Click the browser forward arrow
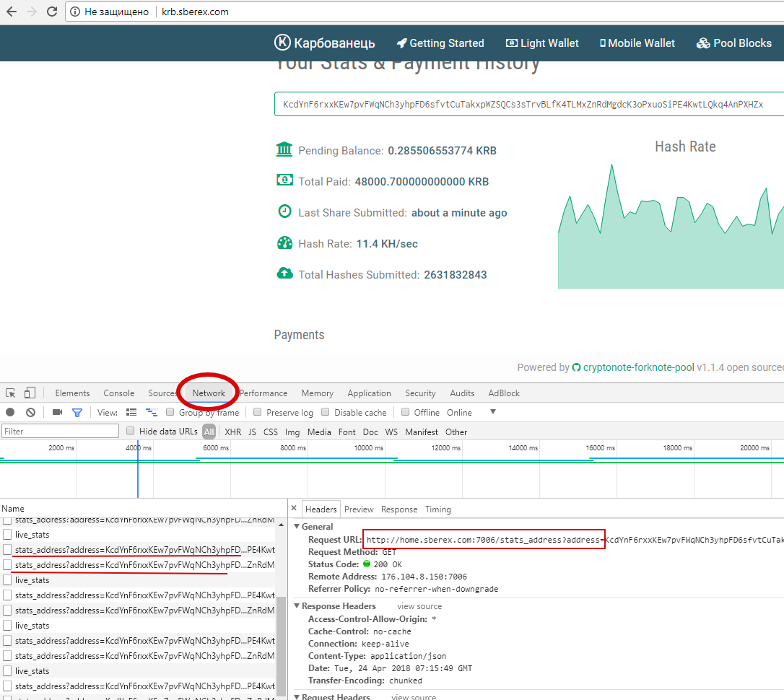 (32, 12)
